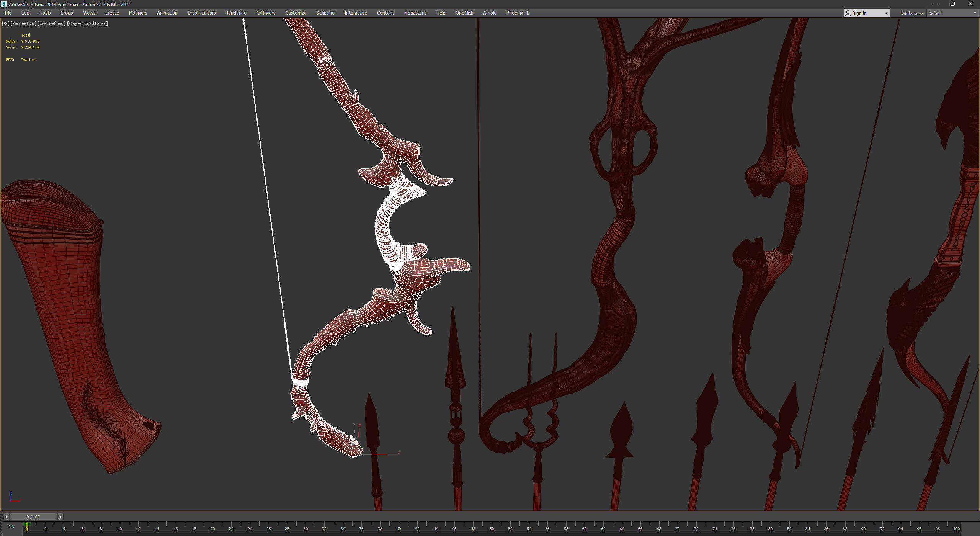
Task: Open the Phoenix FD menu
Action: tap(518, 13)
